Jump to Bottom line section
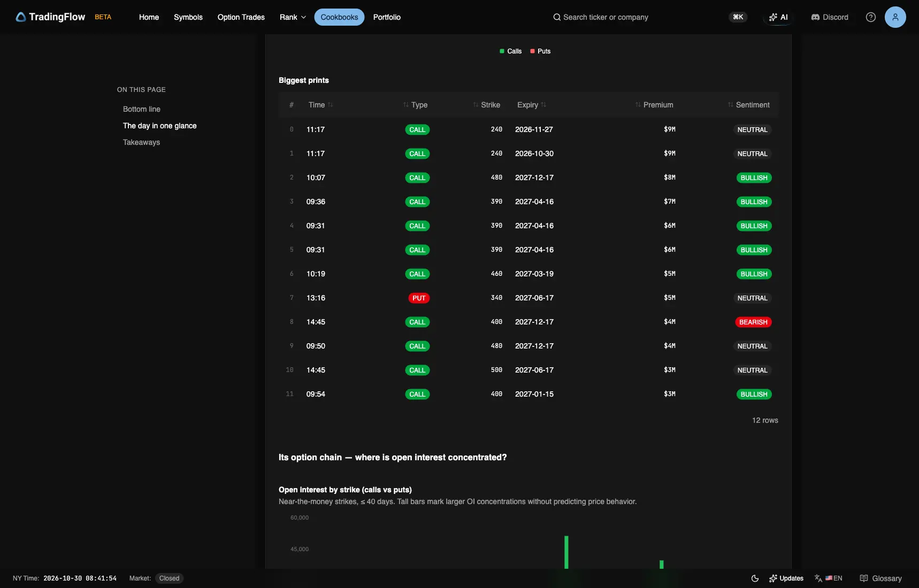919x588 pixels. [x=142, y=109]
